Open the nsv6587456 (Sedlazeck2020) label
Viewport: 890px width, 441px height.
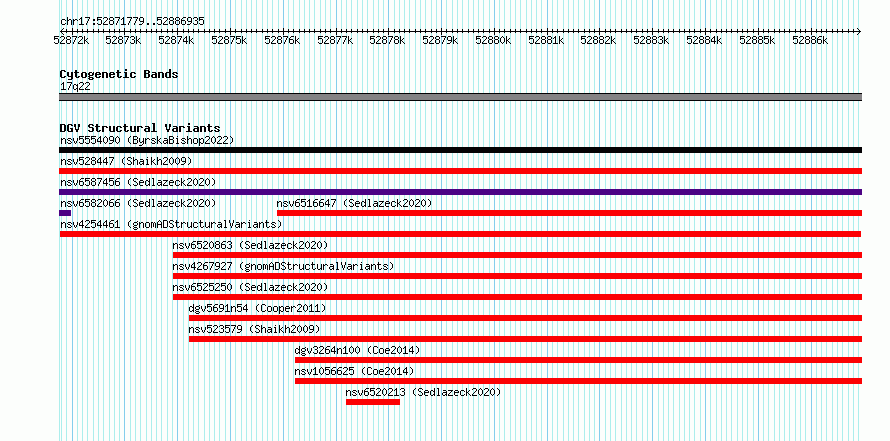(138, 182)
